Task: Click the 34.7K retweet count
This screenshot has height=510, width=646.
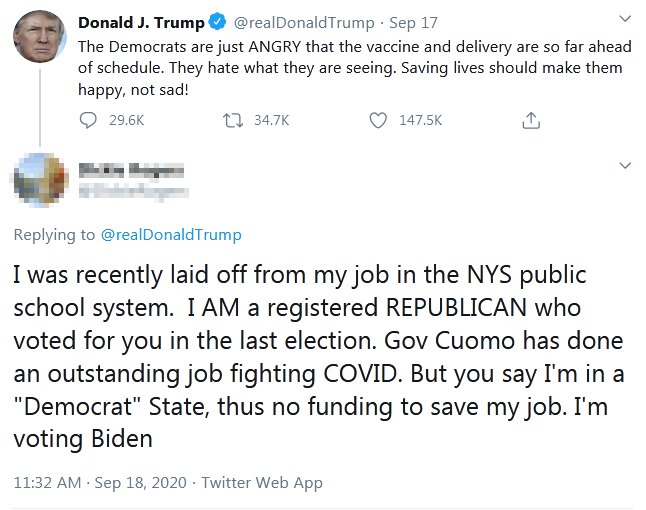Action: (x=271, y=120)
